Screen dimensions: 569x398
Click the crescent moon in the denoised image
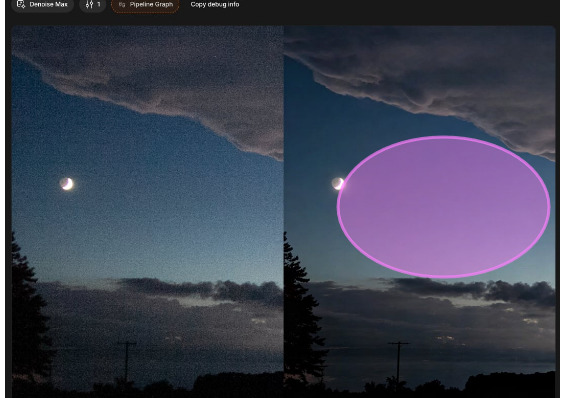pyautogui.click(x=337, y=184)
